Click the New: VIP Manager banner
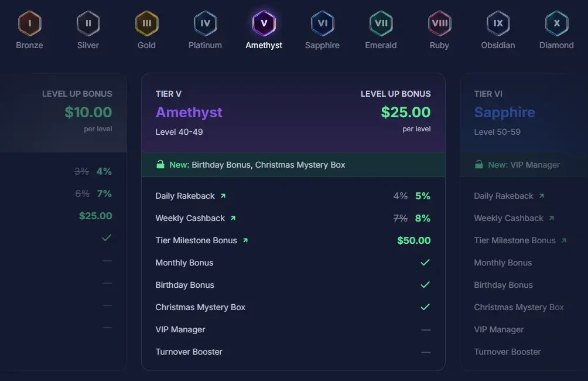Image resolution: width=588 pixels, height=381 pixels. [524, 164]
